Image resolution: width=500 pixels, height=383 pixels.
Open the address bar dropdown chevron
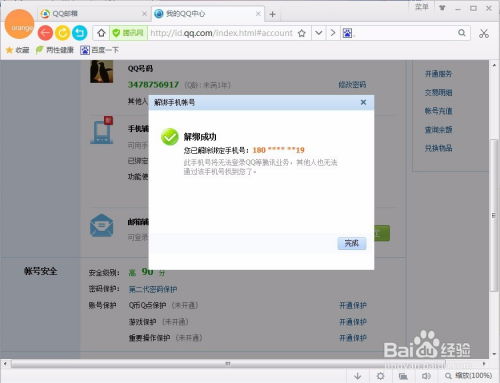pos(319,33)
